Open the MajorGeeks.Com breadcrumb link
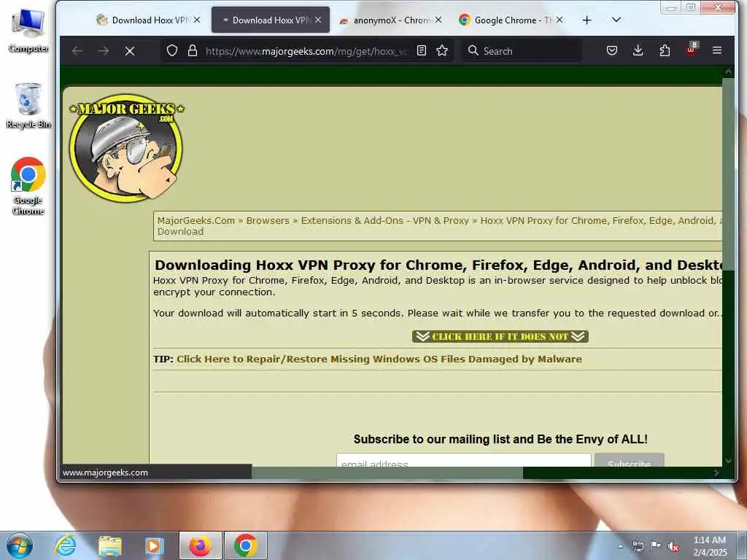This screenshot has width=747, height=560. point(196,220)
